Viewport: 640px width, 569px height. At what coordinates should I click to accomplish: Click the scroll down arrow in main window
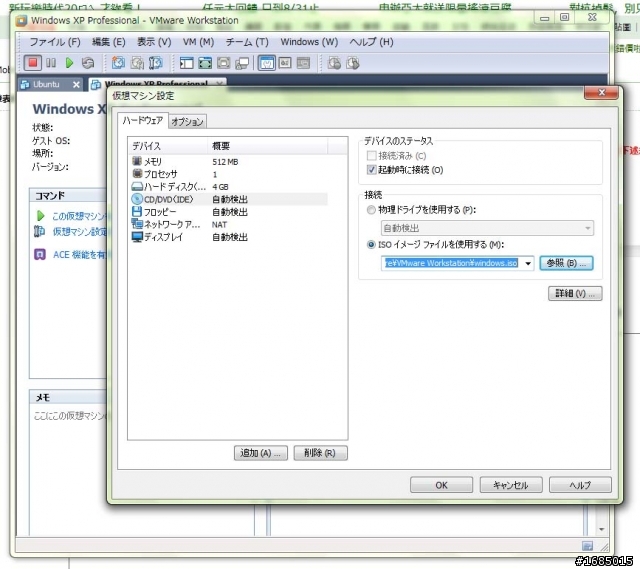pyautogui.click(x=601, y=529)
